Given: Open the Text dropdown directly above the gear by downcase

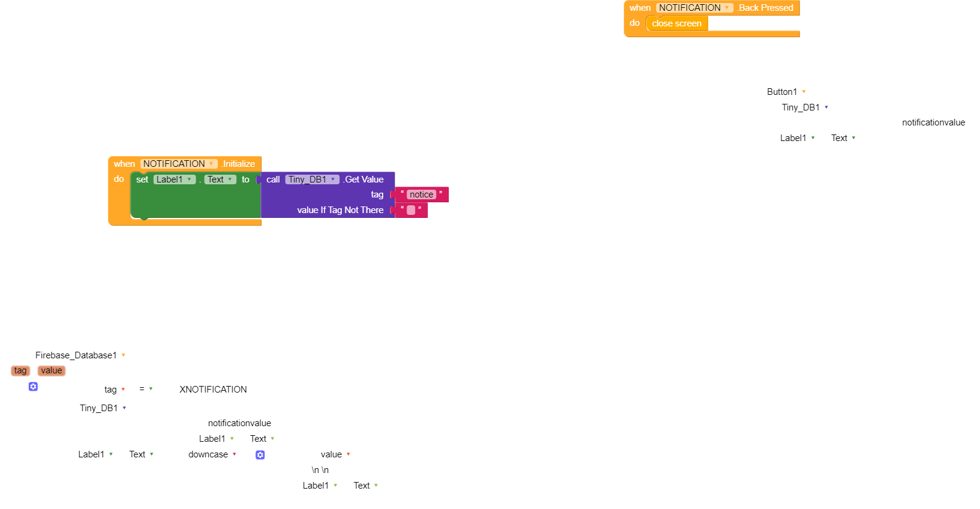Looking at the screenshot, I should (262, 439).
